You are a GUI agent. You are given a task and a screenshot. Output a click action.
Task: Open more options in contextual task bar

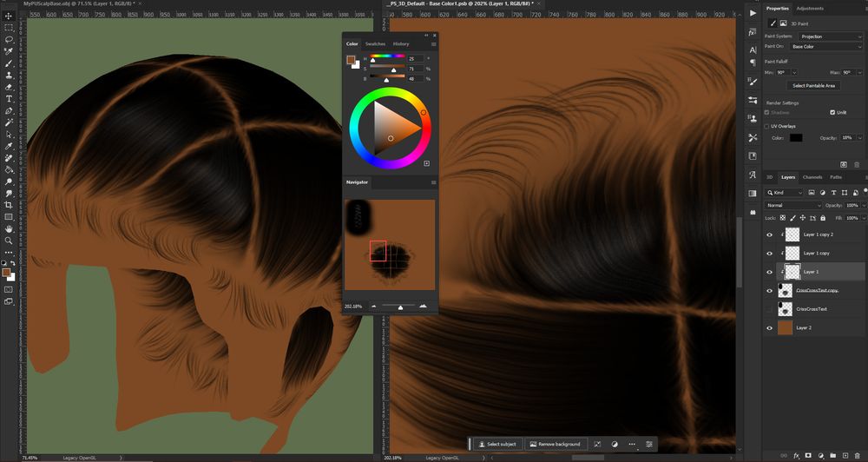(x=632, y=445)
